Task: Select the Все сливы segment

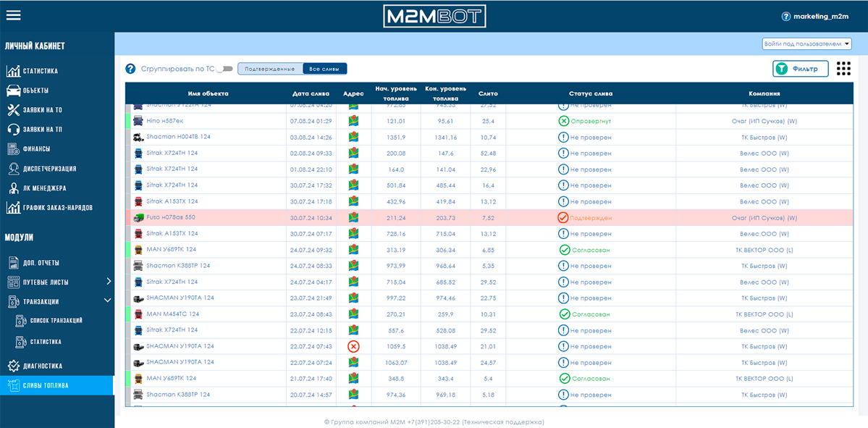Action: click(x=325, y=69)
